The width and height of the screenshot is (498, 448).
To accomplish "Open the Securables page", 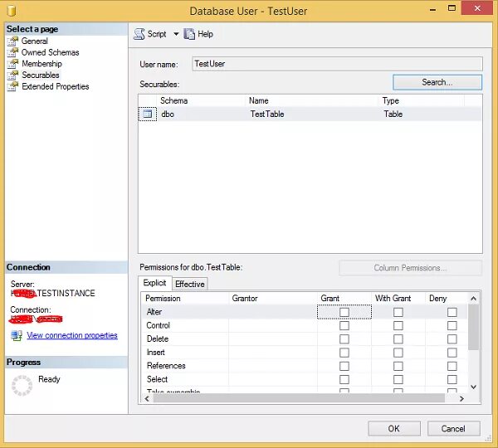I will pyautogui.click(x=41, y=75).
